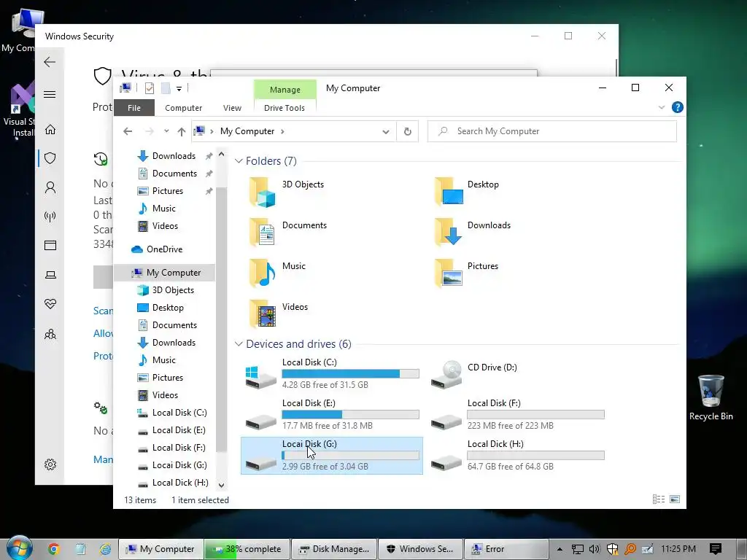Click Search My Computer field
Screen dimensions: 747x560
[552, 131]
